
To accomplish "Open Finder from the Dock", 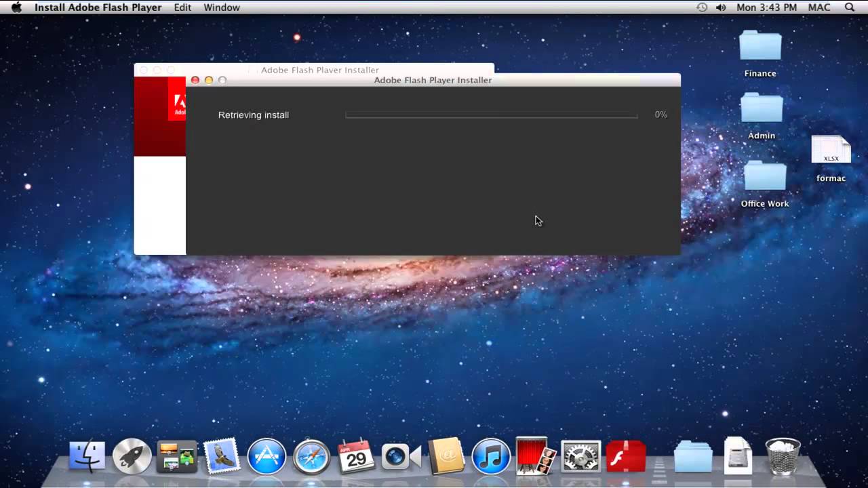I will coord(87,456).
